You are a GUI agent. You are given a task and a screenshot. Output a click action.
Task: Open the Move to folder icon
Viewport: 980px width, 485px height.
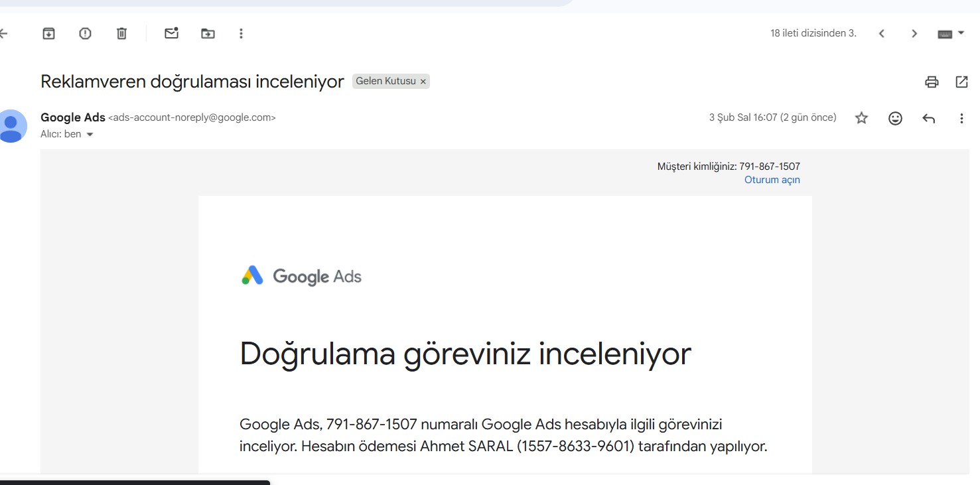click(208, 33)
